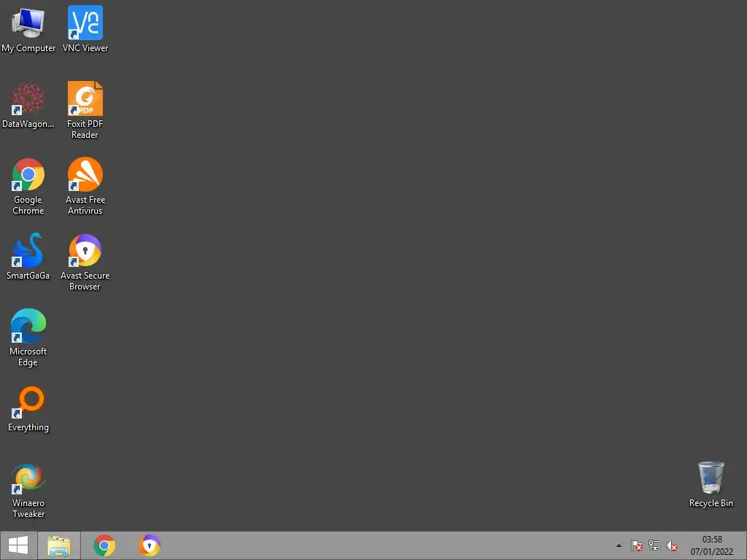Select the Microsoft Edge desktop shortcut
Viewport: 747px width, 560px height.
click(28, 338)
